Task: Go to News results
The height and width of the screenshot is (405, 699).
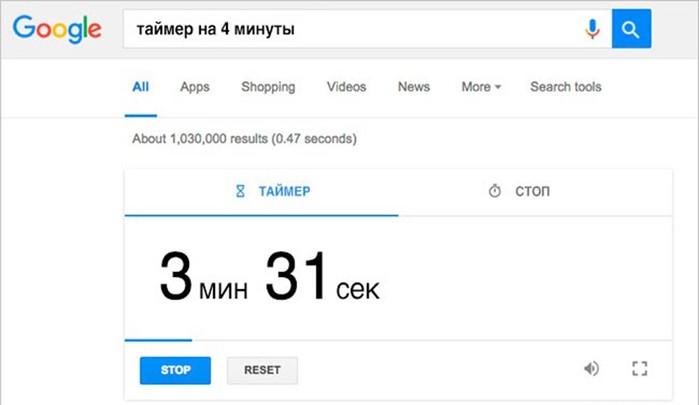Action: pos(414,87)
